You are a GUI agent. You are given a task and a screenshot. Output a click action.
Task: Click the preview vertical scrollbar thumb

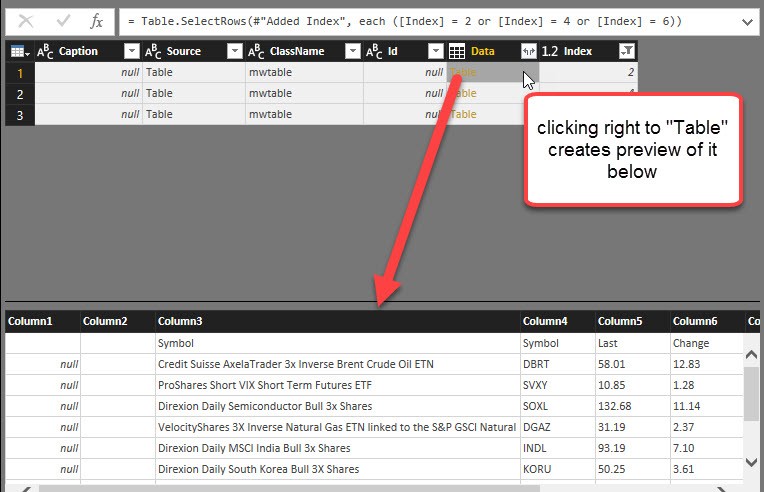[x=751, y=394]
